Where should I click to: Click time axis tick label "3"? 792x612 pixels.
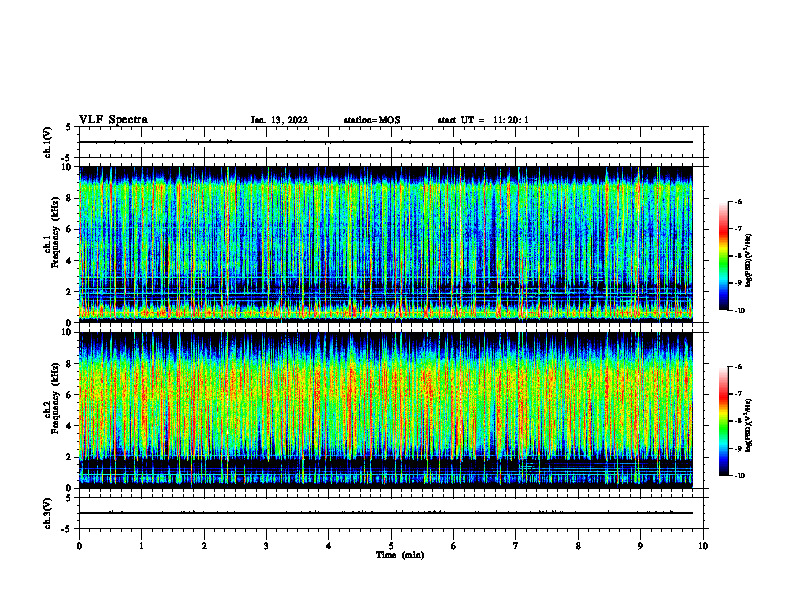[x=266, y=546]
